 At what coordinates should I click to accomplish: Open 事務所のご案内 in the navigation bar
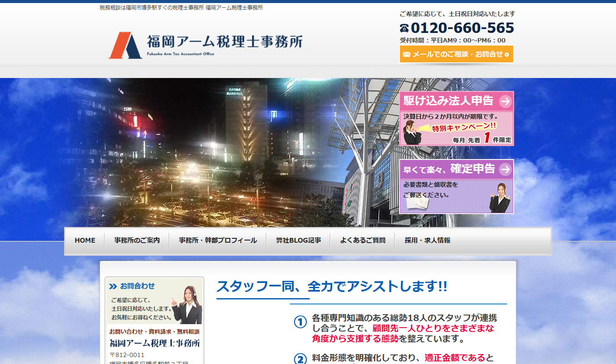tap(137, 240)
